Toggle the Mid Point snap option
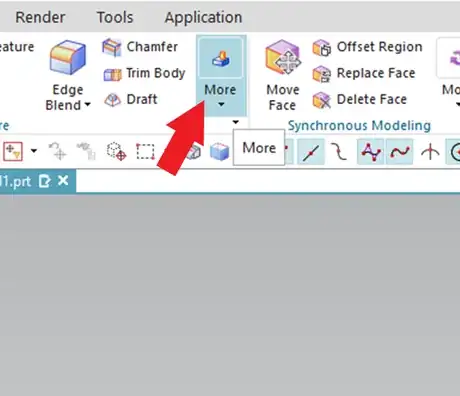This screenshot has width=460, height=396. tap(311, 152)
